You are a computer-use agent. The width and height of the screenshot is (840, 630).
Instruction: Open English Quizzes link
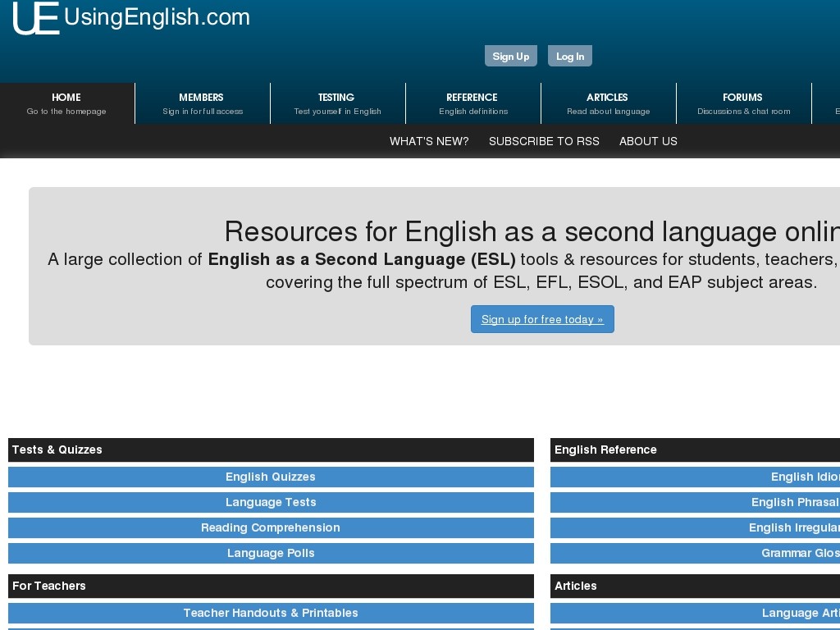[x=271, y=477]
